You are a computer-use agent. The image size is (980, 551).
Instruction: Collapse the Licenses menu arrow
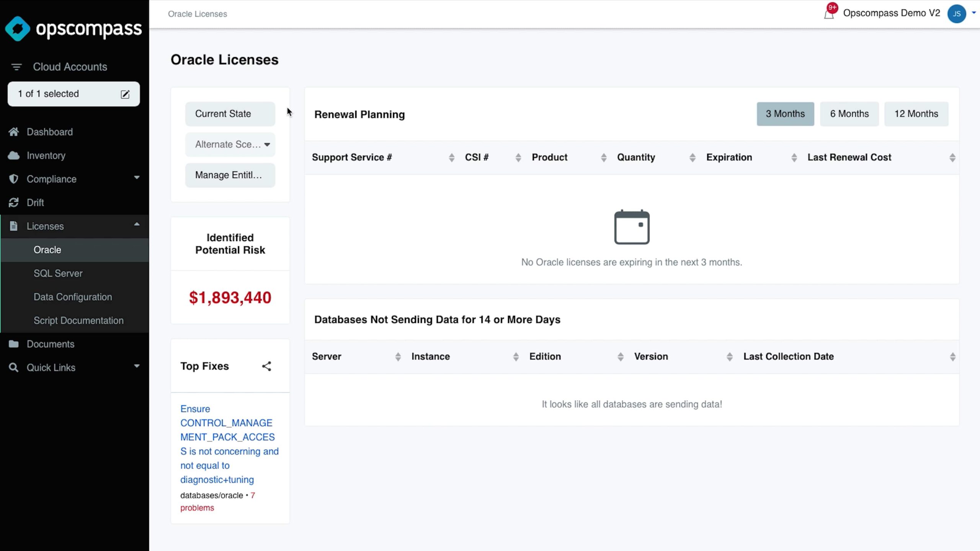point(137,224)
